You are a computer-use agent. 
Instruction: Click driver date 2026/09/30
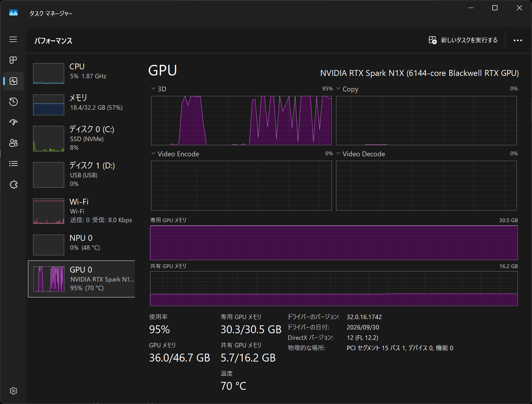363,327
